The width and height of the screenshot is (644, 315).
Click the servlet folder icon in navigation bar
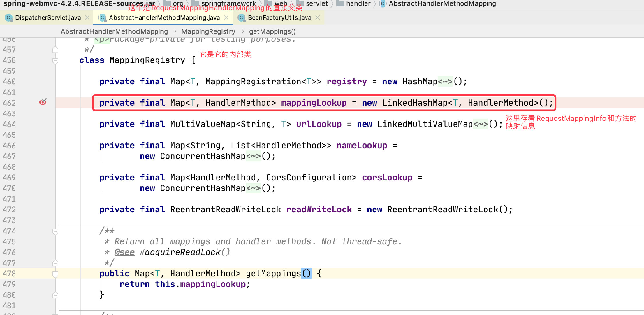coord(300,3)
